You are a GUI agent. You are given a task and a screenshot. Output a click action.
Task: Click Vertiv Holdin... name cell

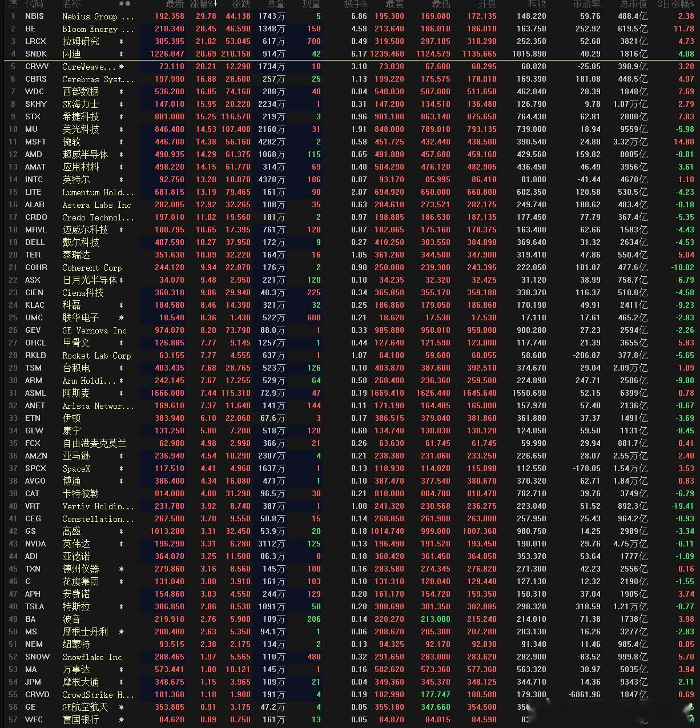point(98,506)
